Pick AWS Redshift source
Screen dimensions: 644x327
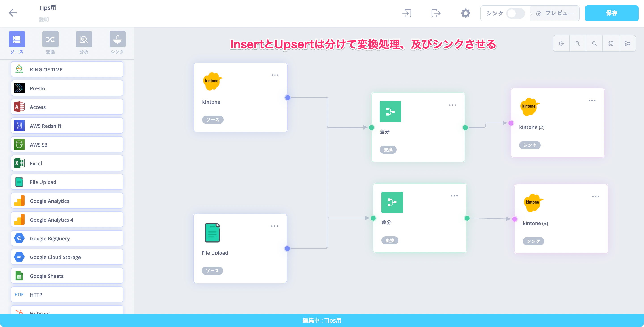point(67,126)
